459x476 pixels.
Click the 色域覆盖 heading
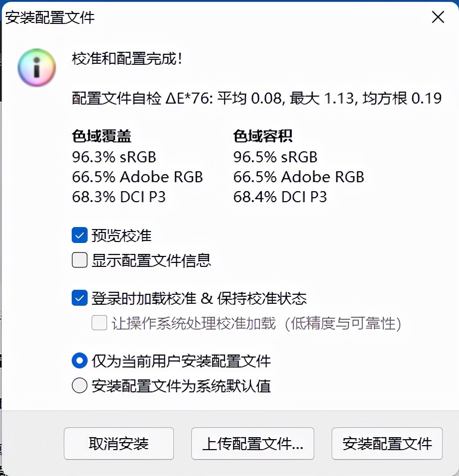click(x=102, y=136)
